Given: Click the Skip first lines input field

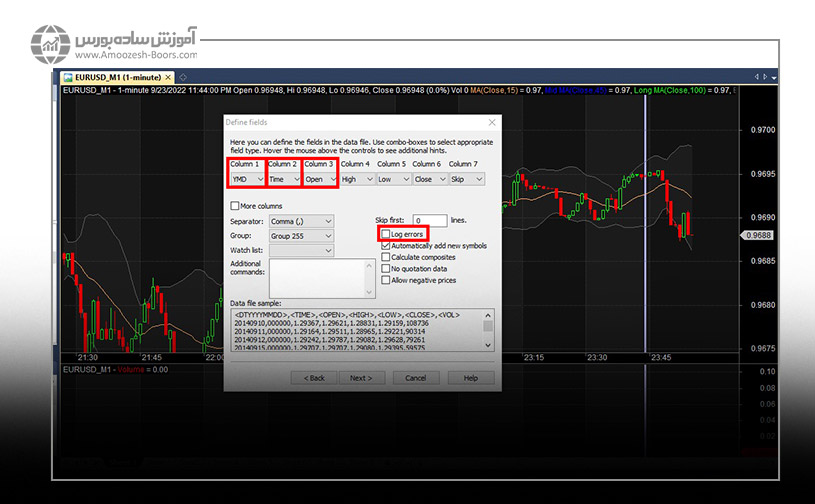Looking at the screenshot, I should [x=429, y=220].
